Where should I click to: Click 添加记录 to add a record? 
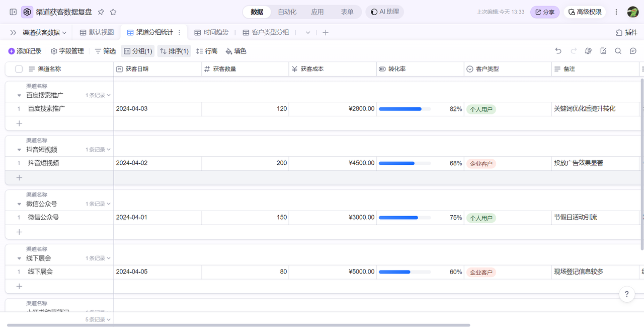point(25,51)
